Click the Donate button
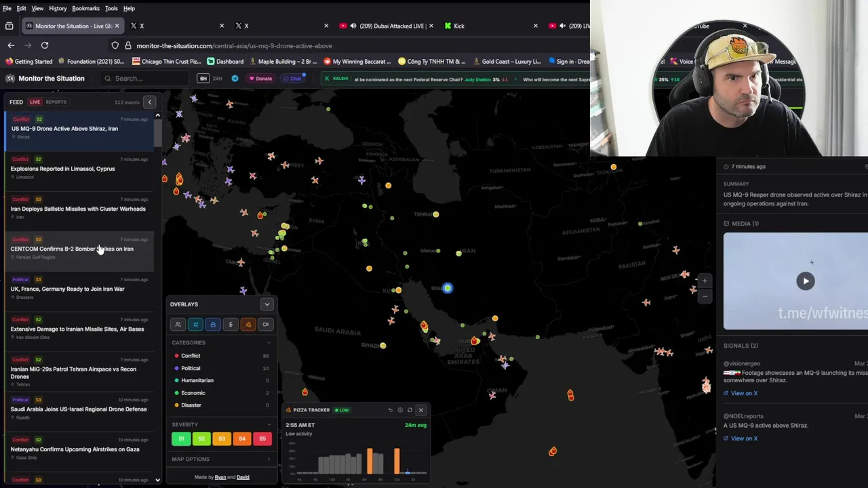Image resolution: width=868 pixels, height=488 pixels. pos(260,79)
